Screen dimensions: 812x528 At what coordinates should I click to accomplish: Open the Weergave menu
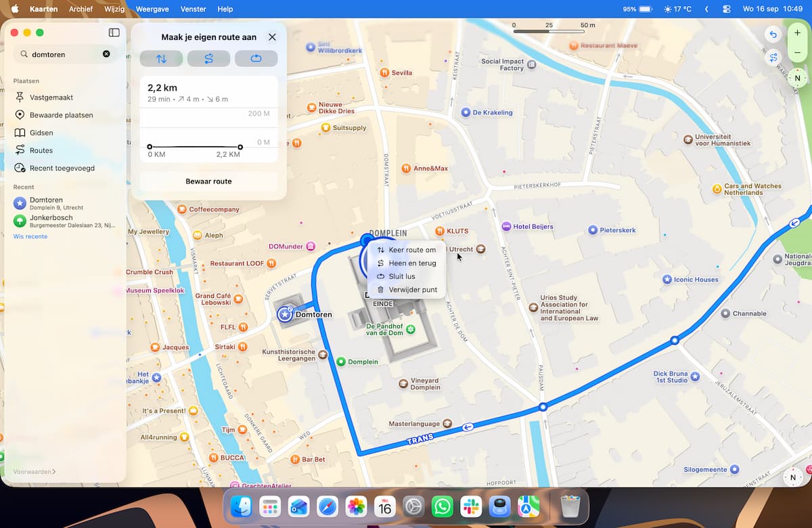click(152, 9)
